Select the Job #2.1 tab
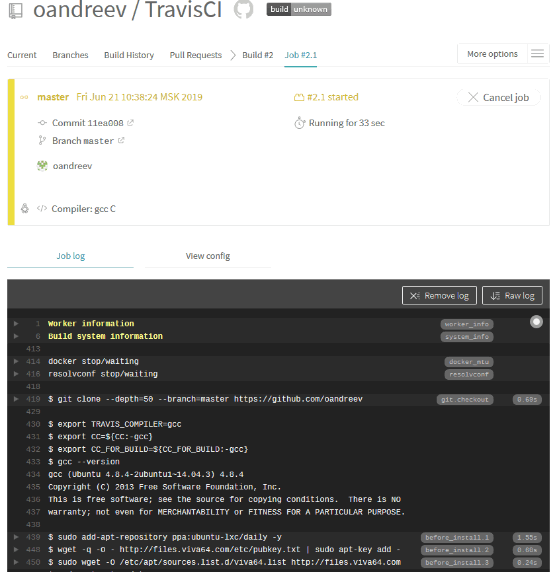This screenshot has height=572, width=557. 301,55
